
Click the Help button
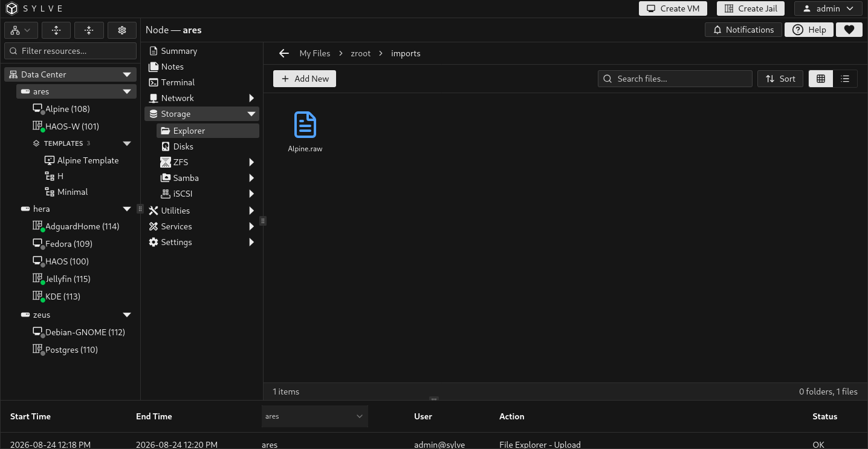click(x=809, y=30)
